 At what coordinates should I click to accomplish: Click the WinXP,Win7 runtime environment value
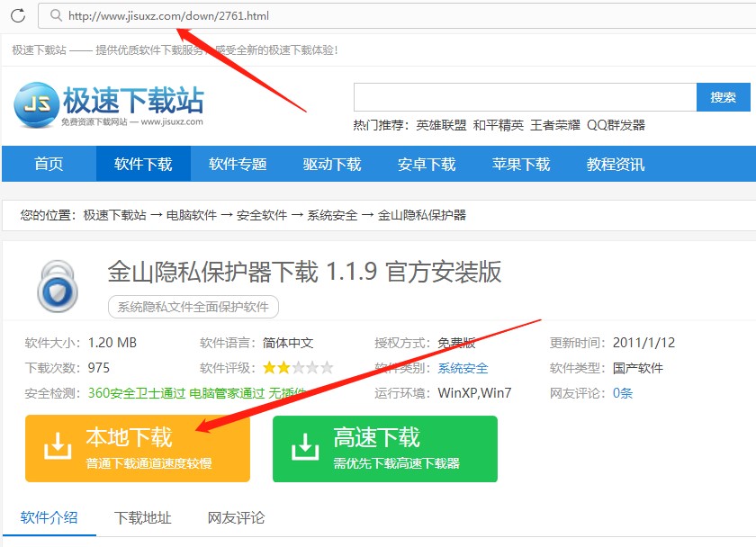click(x=474, y=393)
